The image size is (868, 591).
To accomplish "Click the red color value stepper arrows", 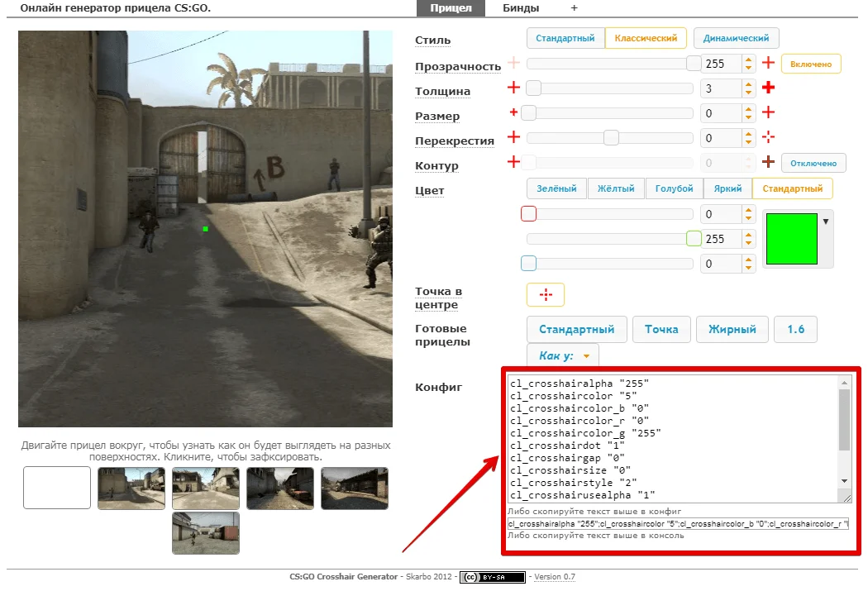I will click(x=748, y=214).
